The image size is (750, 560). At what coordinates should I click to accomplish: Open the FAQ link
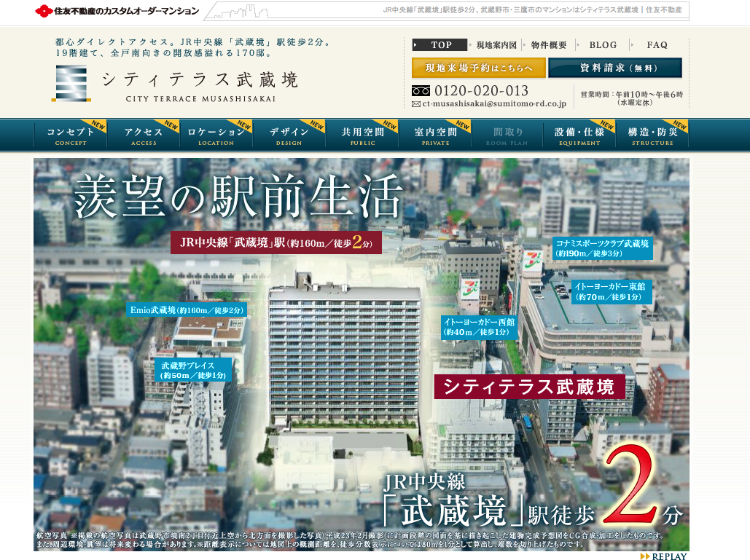click(657, 45)
